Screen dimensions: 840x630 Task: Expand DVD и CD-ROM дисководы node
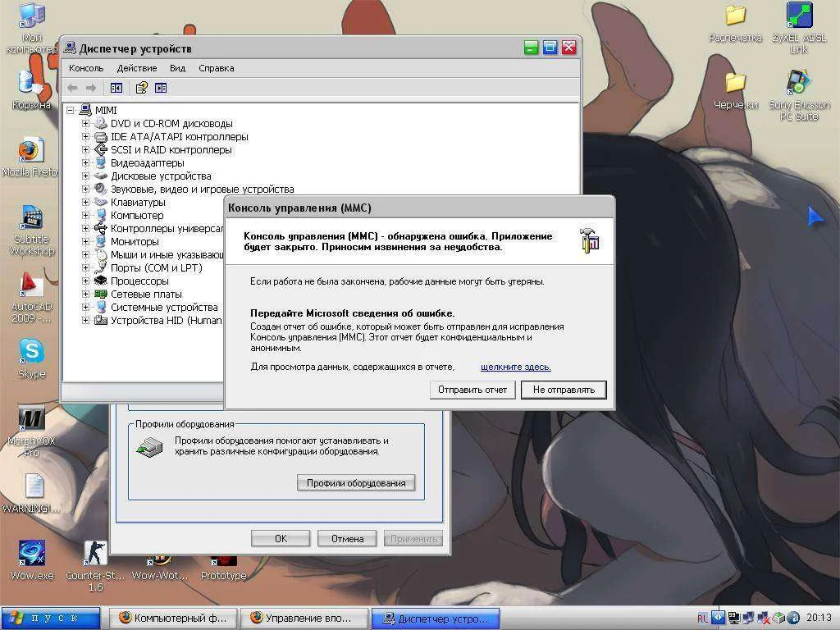tap(85, 123)
